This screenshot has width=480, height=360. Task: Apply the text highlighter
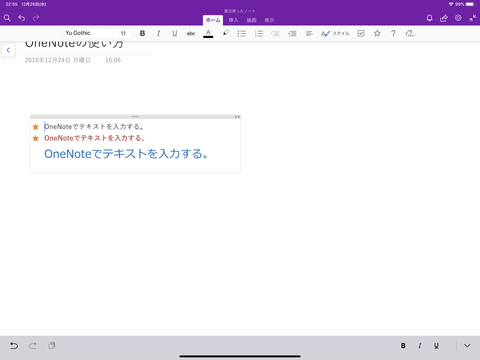[x=225, y=33]
